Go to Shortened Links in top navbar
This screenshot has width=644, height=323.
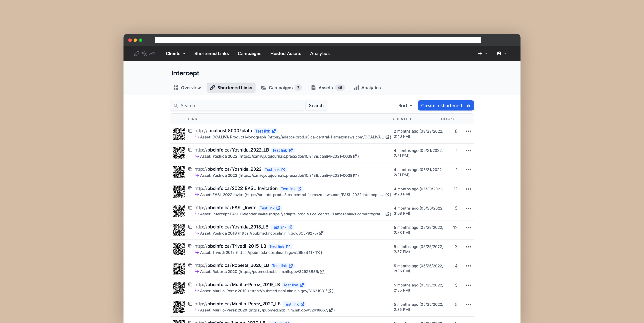pos(212,53)
